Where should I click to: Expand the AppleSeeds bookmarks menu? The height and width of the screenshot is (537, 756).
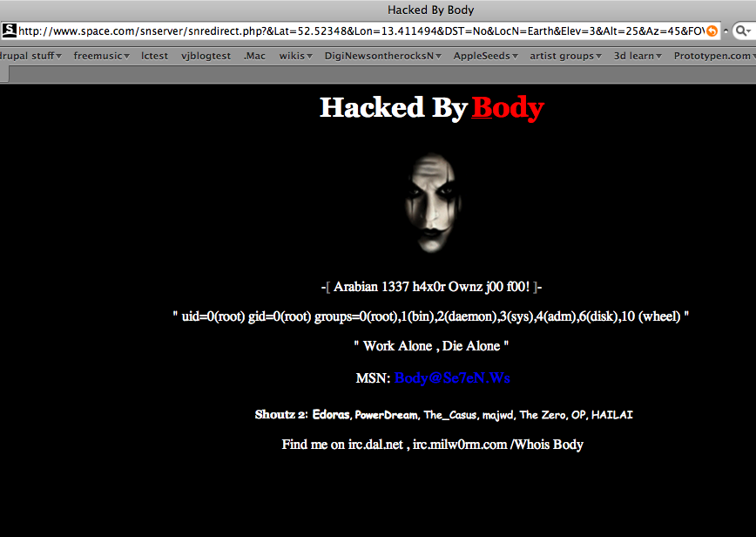(485, 56)
